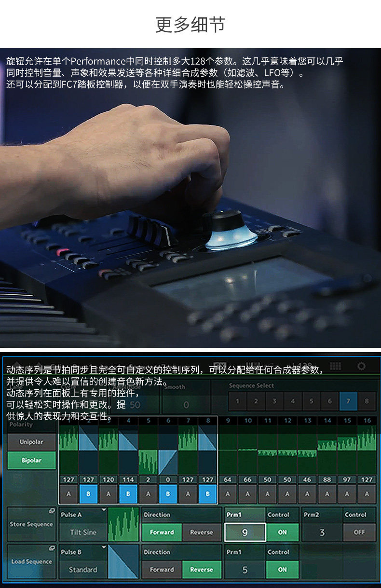
Task: Click step 10 value 66
Action: (247, 479)
